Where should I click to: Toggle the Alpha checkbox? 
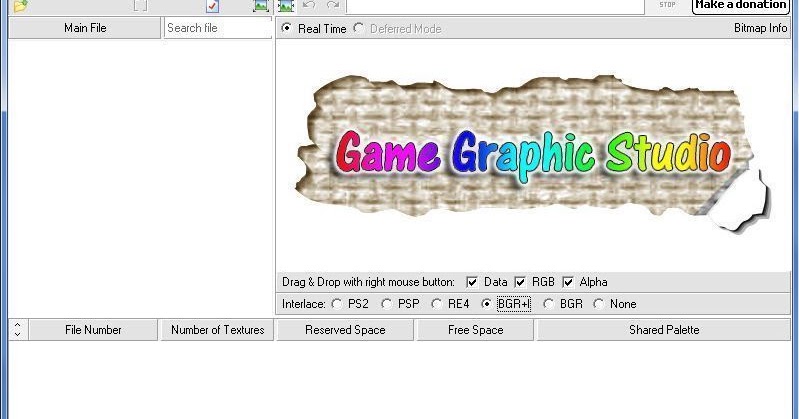coord(568,282)
